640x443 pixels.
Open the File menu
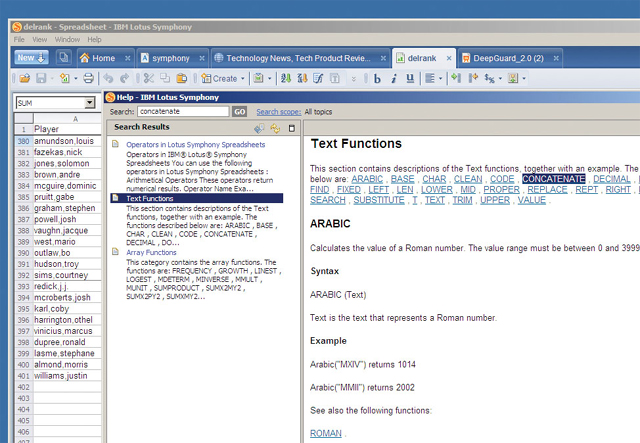coord(19,40)
